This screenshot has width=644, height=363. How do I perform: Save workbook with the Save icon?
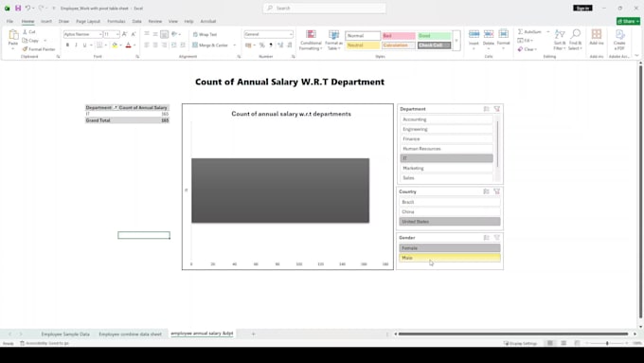(18, 9)
